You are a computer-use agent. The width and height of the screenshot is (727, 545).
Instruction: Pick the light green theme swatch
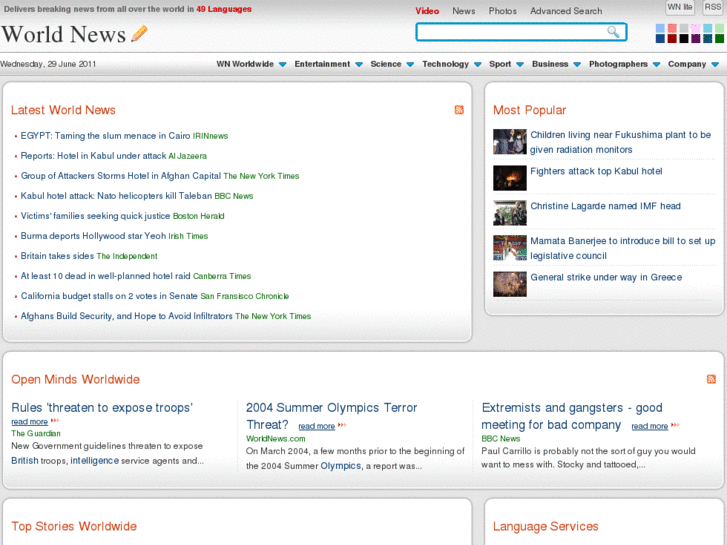[719, 28]
